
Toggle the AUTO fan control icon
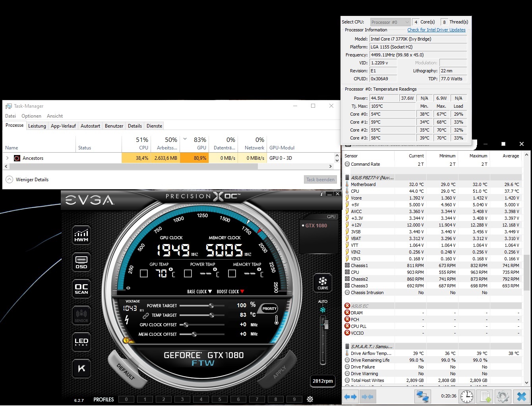coord(323,309)
